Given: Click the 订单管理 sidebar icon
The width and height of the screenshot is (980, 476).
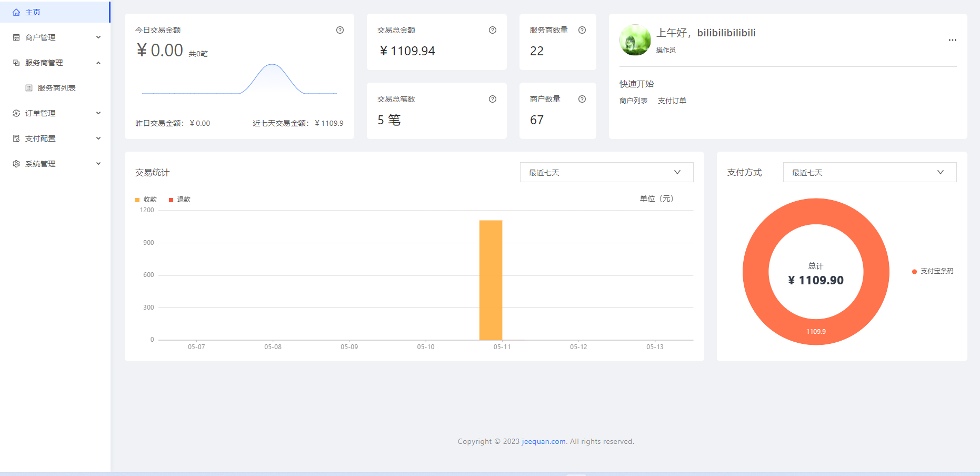Looking at the screenshot, I should click(x=16, y=113).
